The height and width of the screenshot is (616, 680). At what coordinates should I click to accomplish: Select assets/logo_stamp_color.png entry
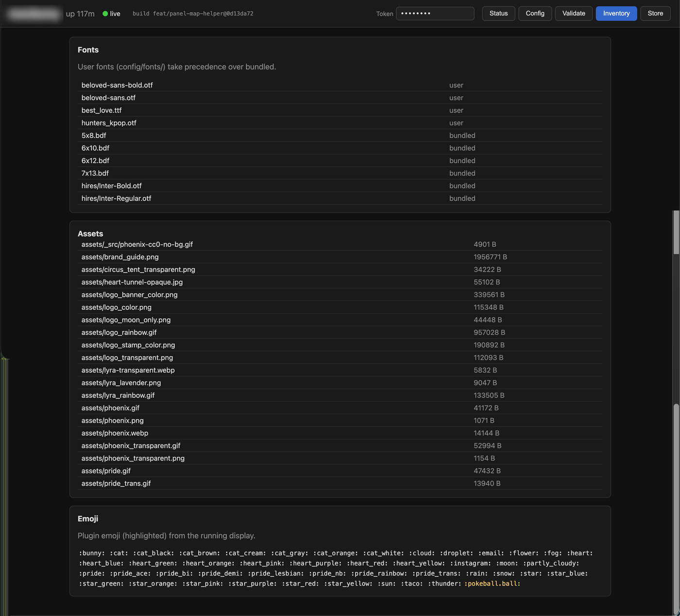point(340,345)
